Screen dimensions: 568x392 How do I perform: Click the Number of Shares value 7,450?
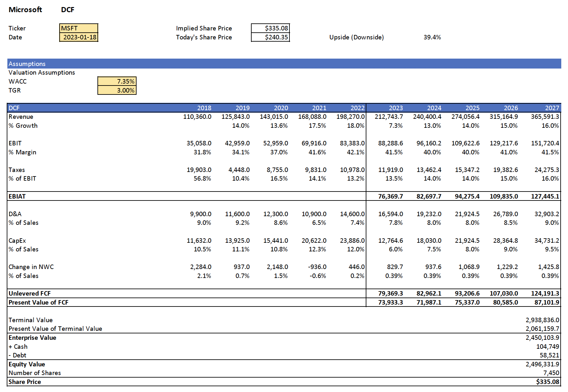[551, 373]
